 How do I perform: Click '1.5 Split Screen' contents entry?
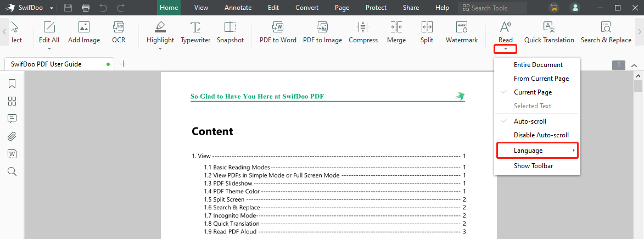(335, 199)
